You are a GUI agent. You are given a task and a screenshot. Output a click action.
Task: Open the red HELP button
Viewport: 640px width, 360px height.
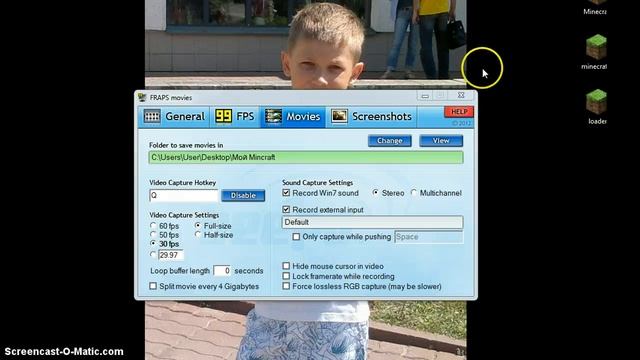tap(459, 112)
